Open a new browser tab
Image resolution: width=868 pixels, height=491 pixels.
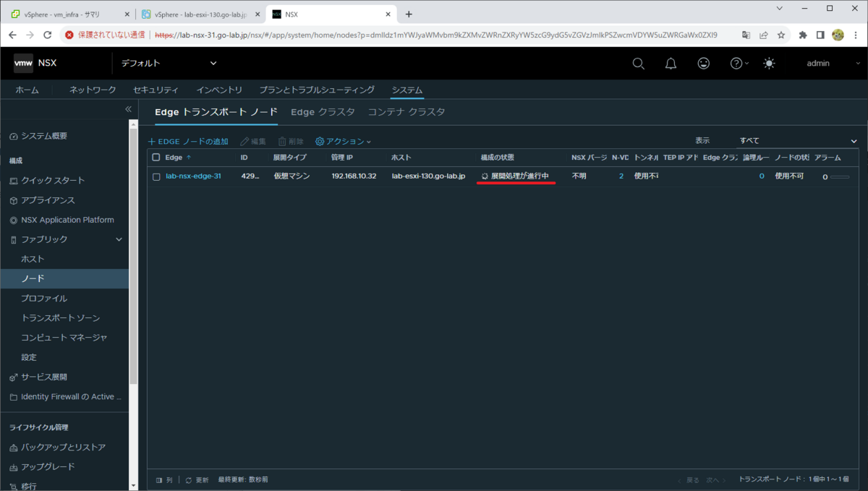pos(409,14)
